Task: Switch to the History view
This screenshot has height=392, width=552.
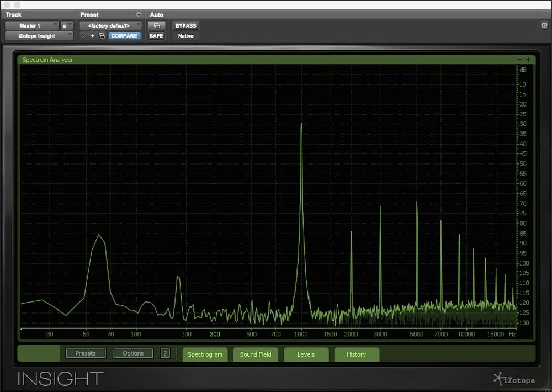Action: point(357,355)
